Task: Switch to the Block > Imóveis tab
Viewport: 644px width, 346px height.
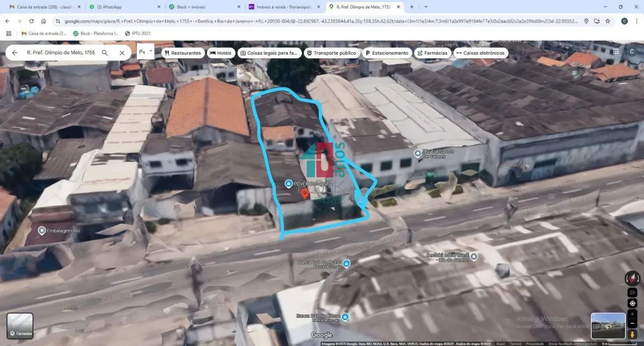Action: [x=204, y=7]
